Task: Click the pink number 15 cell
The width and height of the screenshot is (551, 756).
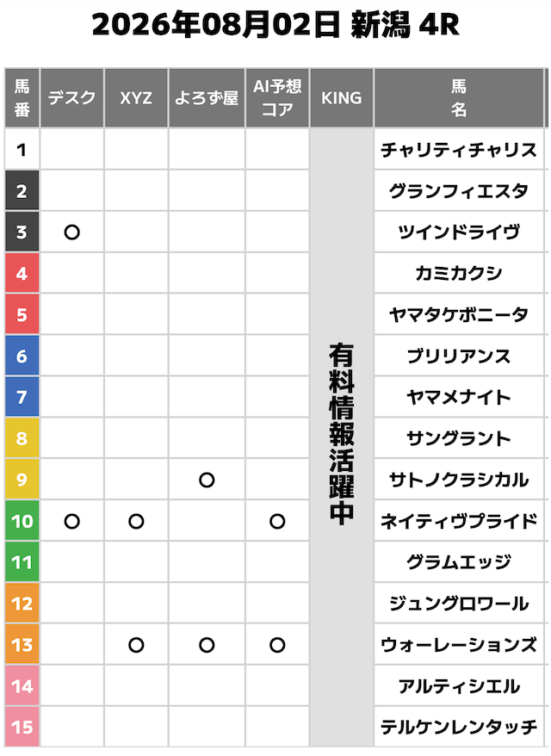Action: pyautogui.click(x=22, y=727)
